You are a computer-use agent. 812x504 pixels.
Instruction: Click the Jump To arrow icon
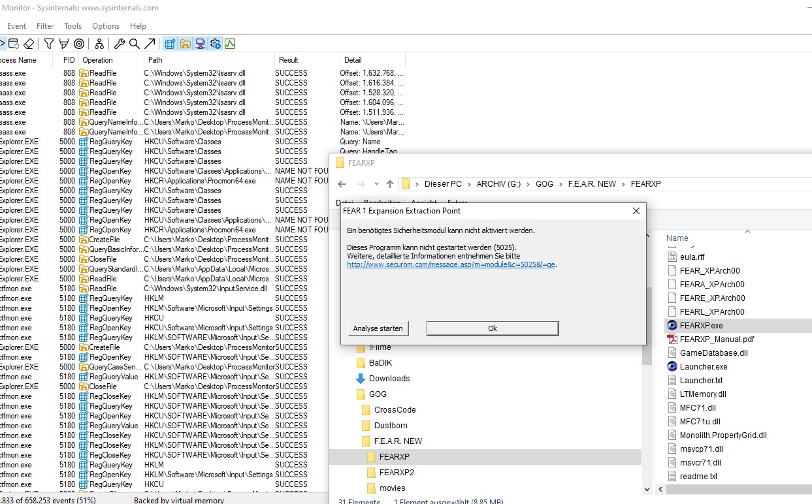[150, 44]
